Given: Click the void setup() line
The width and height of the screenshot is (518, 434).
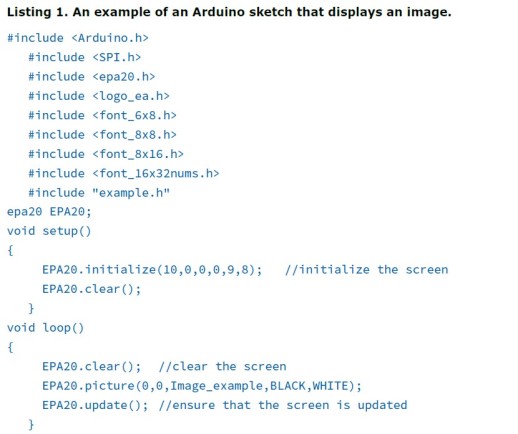Looking at the screenshot, I should tap(49, 231).
